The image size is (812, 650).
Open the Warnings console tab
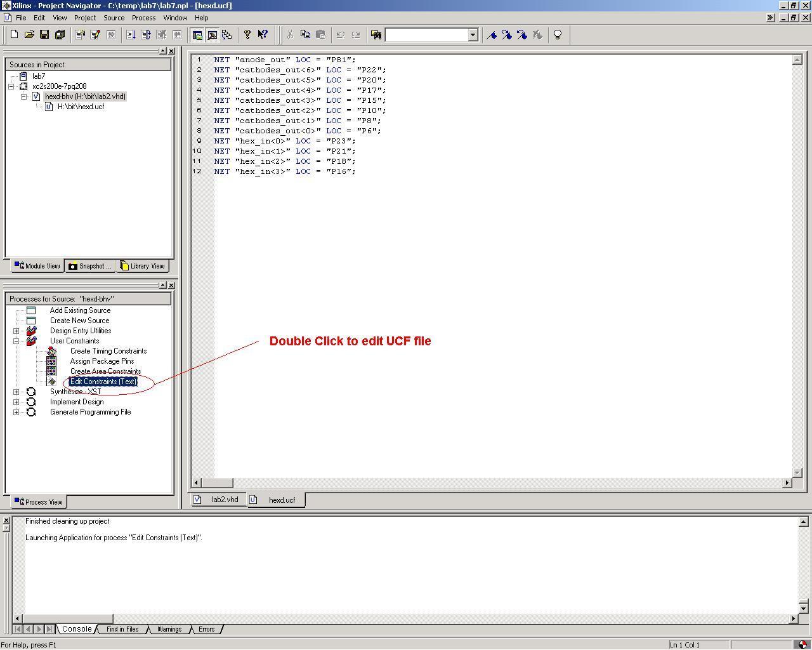tap(169, 629)
